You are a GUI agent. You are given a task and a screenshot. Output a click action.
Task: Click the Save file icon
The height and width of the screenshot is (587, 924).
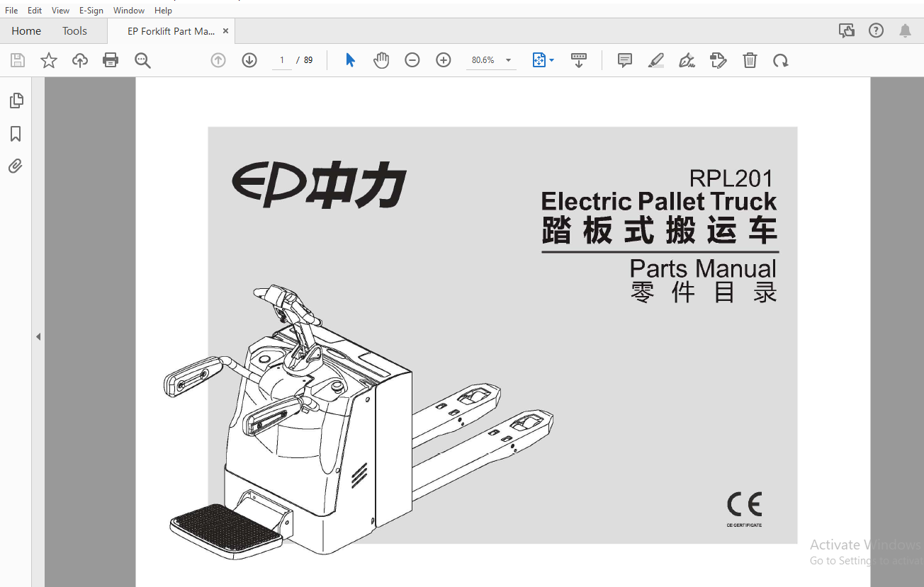18,60
